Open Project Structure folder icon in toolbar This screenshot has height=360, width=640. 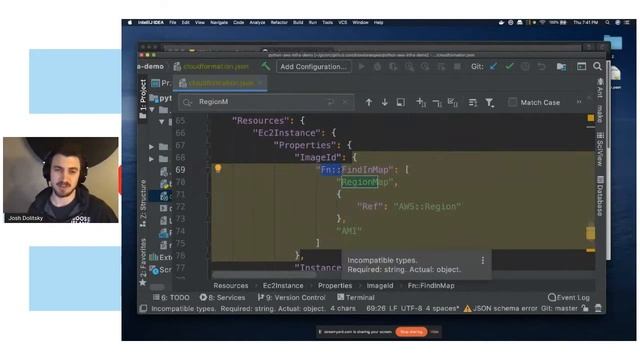pos(561,66)
